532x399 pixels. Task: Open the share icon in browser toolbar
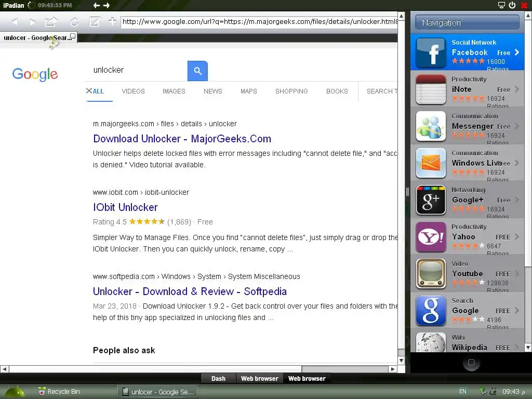[51, 22]
